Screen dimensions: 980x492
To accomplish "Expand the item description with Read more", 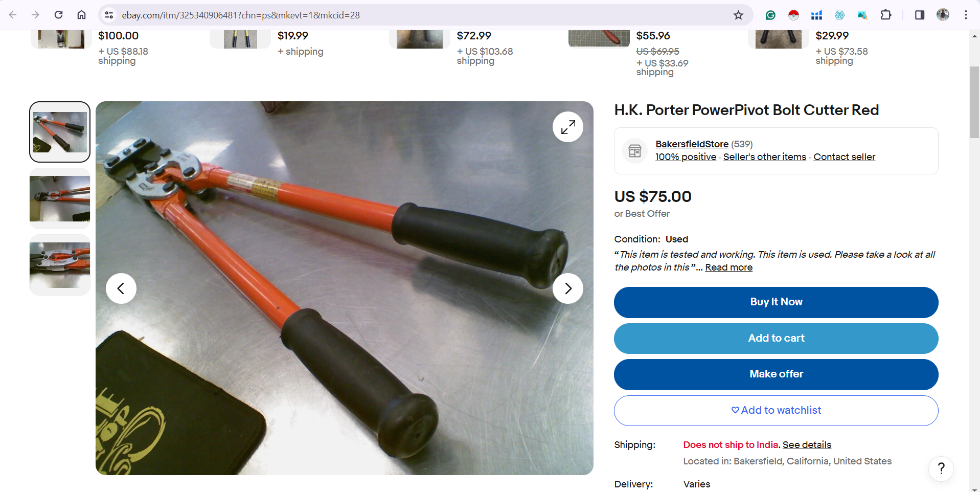I will 728,267.
